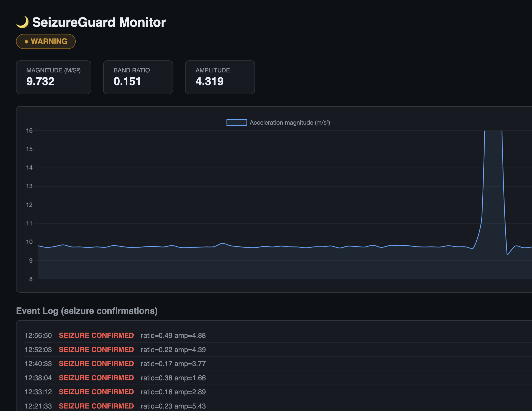Open the 12:33:12 seizure log entry
Viewport: 532px width, 411px height.
tap(115, 392)
